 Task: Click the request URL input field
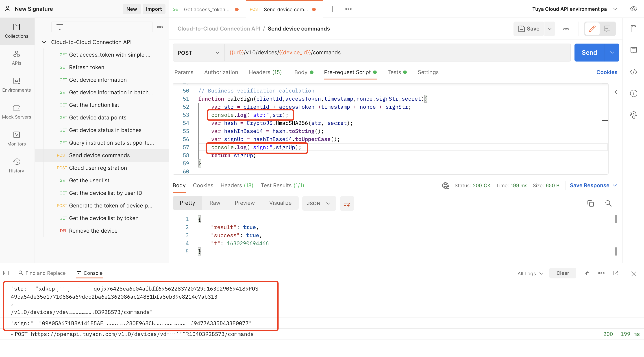pos(398,53)
